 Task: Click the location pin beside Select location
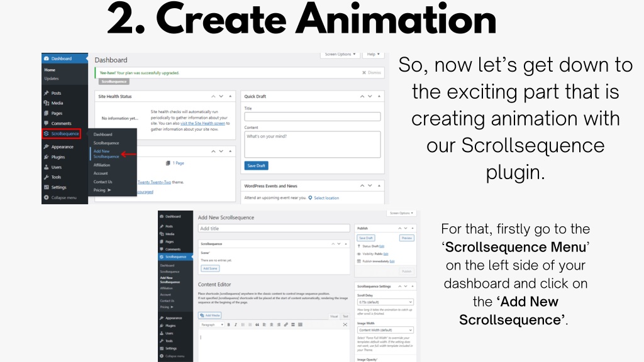(310, 198)
